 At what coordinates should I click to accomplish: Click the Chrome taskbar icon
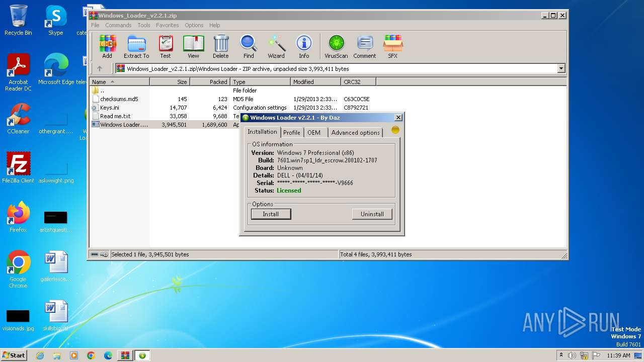(x=91, y=355)
